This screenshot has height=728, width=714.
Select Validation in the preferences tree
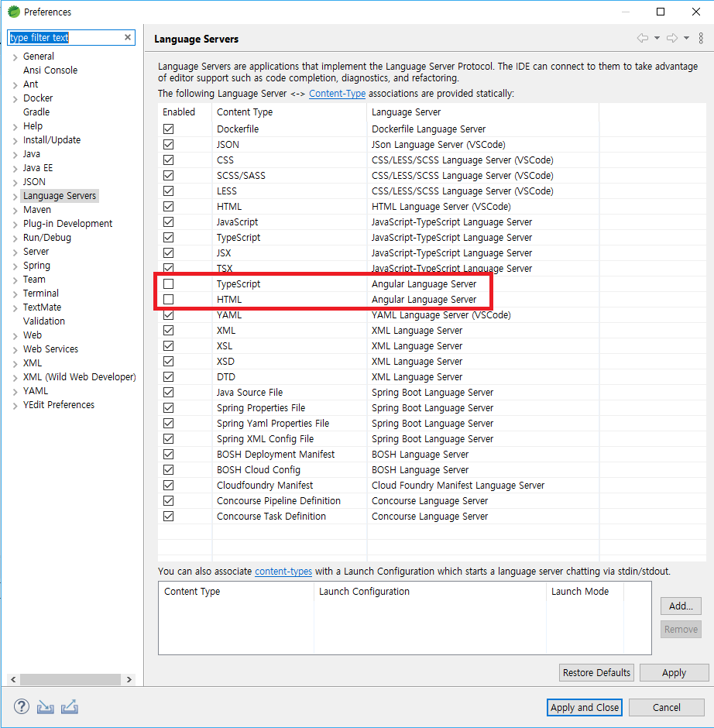44,321
